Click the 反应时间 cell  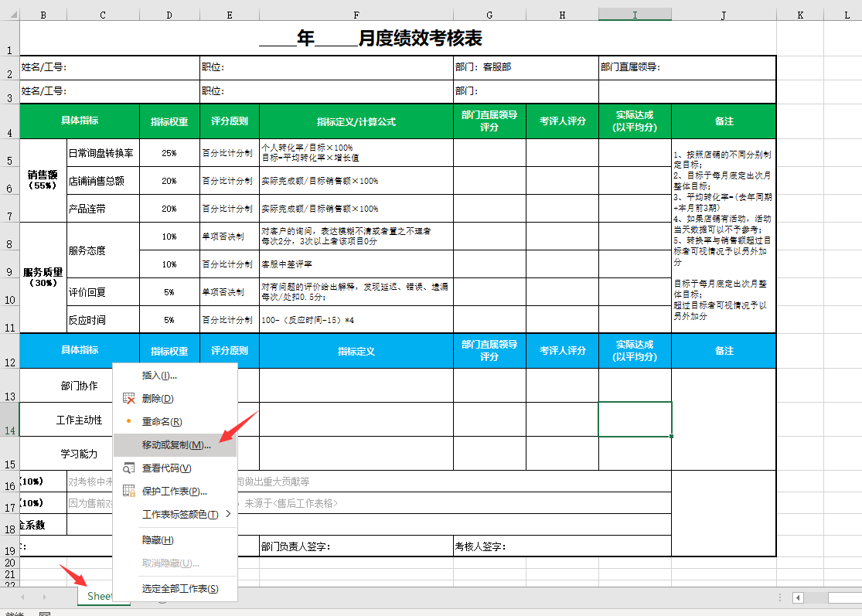pyautogui.click(x=104, y=320)
